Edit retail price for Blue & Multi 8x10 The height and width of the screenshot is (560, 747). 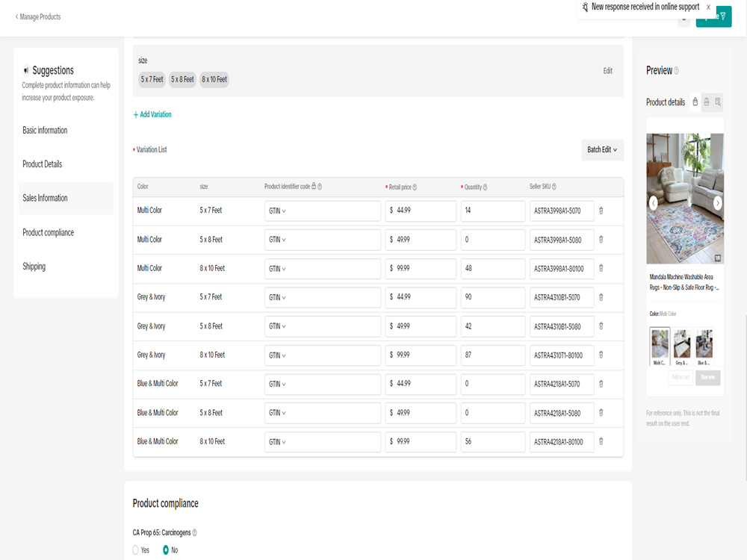[421, 442]
